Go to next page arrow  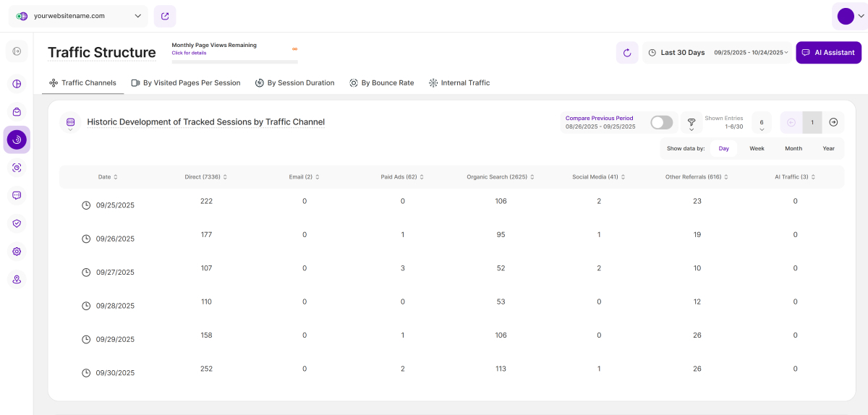(x=833, y=122)
